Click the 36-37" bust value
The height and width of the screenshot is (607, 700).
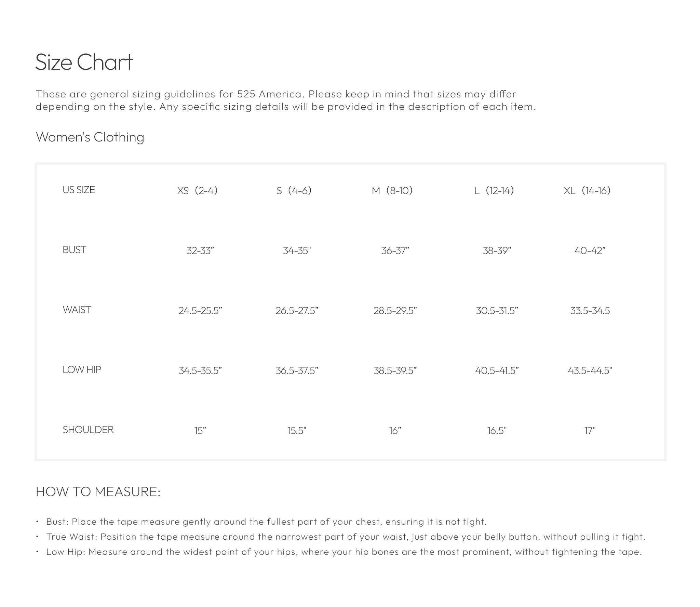point(395,251)
